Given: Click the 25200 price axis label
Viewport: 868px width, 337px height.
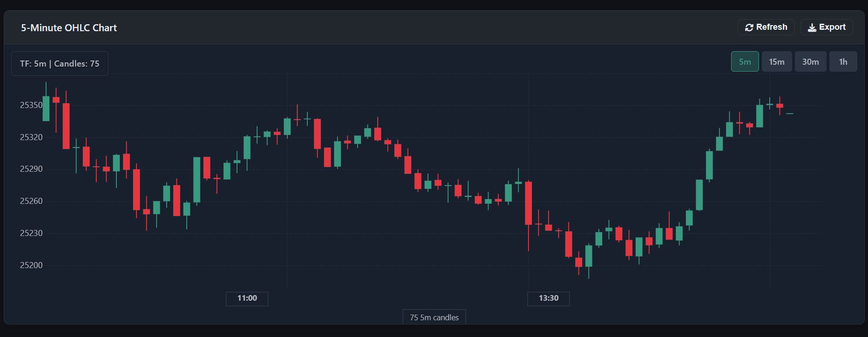Looking at the screenshot, I should pos(31,265).
